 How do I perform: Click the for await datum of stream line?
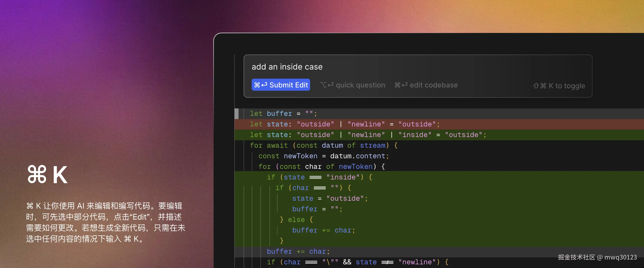(324, 145)
